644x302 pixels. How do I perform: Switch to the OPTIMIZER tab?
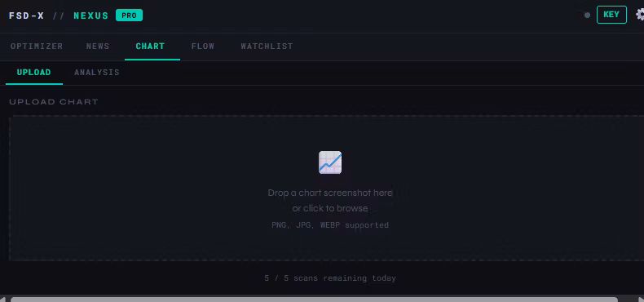[37, 46]
